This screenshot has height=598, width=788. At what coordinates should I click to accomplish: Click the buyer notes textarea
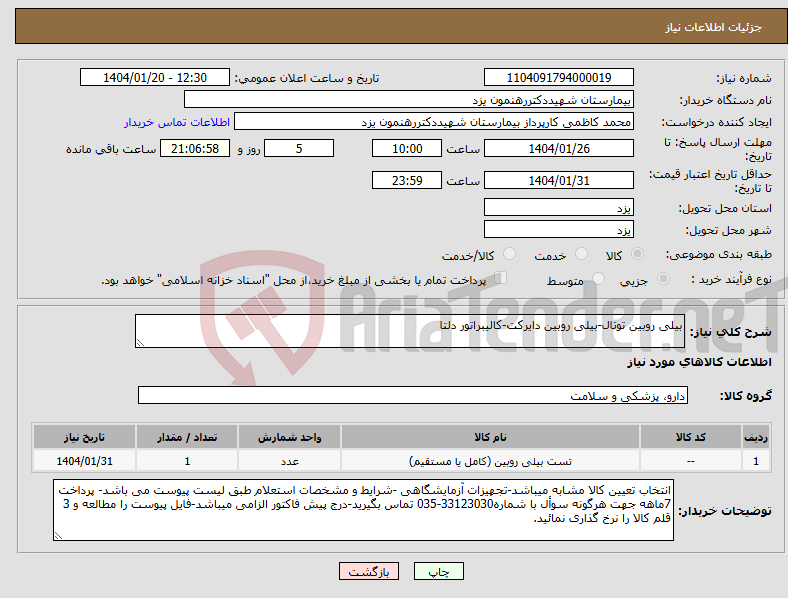[x=363, y=510]
